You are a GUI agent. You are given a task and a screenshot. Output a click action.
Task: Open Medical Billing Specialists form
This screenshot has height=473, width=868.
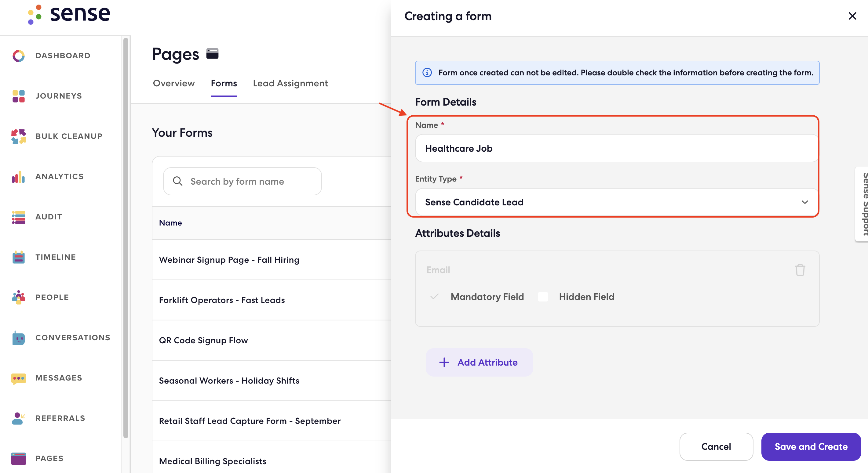[213, 461]
